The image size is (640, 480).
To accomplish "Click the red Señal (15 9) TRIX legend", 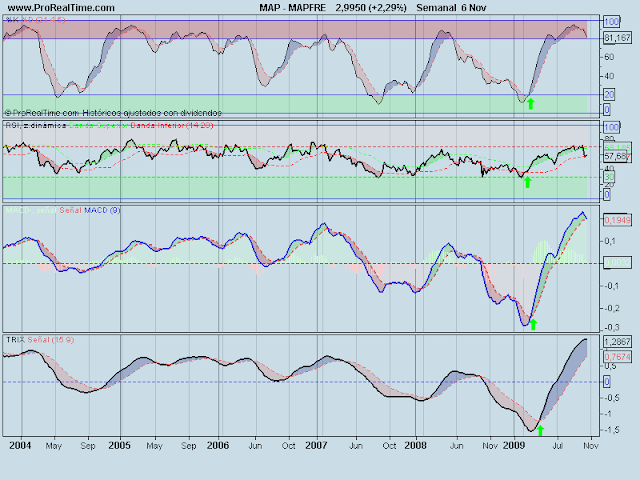I will (51, 340).
